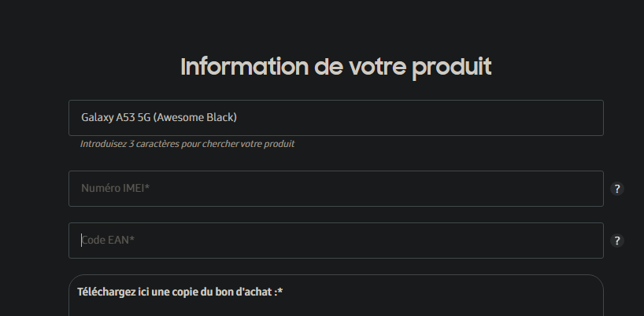Show the IMEI number tooltip question mark

617,189
